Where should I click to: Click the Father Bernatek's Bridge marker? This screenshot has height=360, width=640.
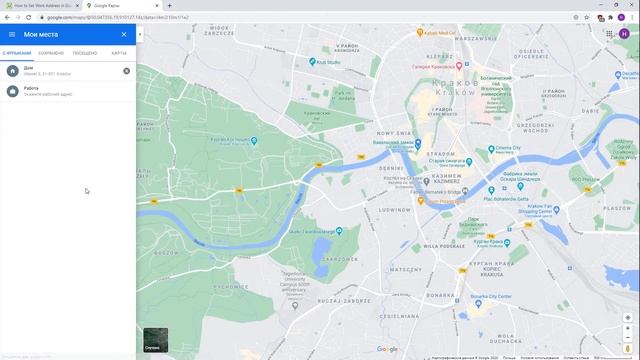pyautogui.click(x=465, y=191)
